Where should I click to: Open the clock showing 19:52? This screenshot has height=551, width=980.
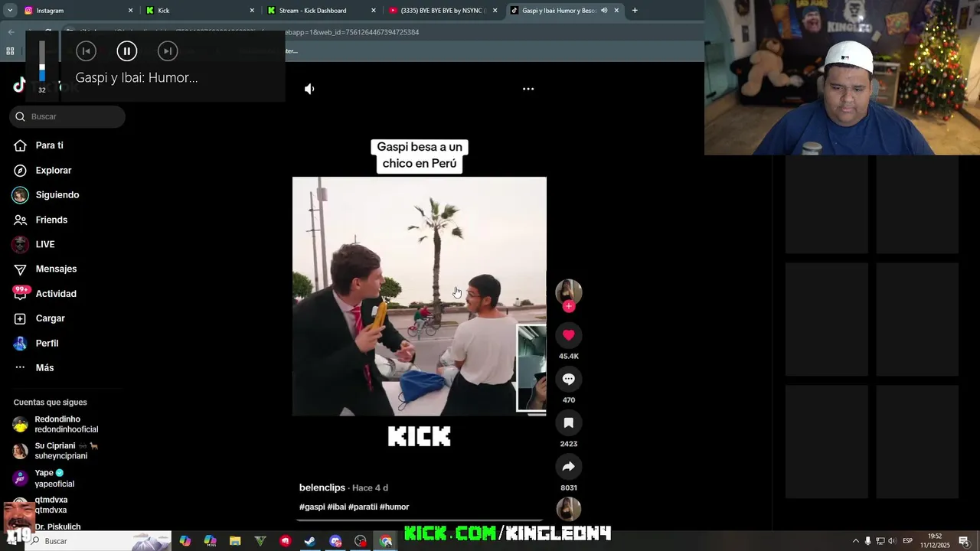click(935, 541)
